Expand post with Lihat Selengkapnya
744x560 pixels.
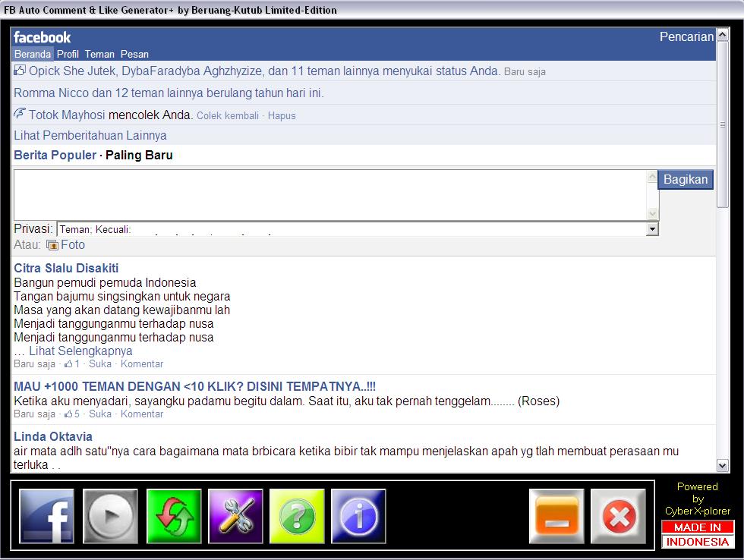pyautogui.click(x=80, y=351)
